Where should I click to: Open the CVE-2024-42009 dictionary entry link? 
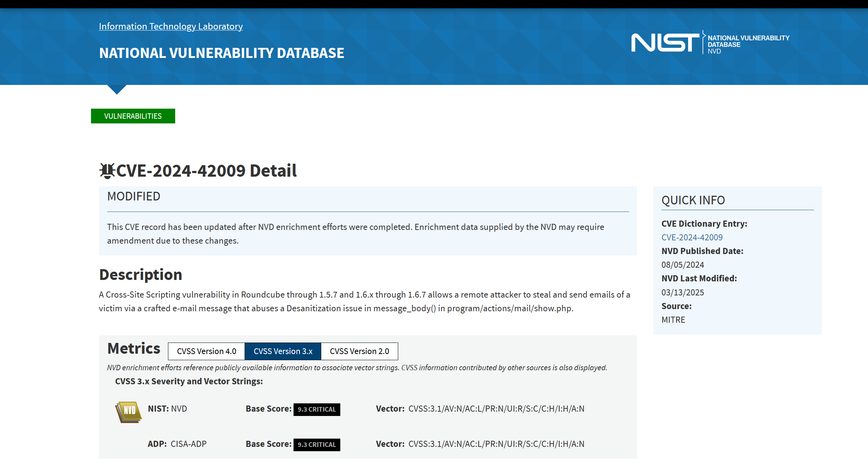pyautogui.click(x=692, y=237)
